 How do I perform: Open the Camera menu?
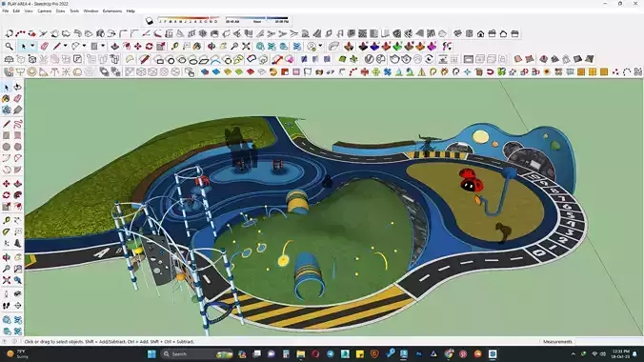(x=45, y=11)
